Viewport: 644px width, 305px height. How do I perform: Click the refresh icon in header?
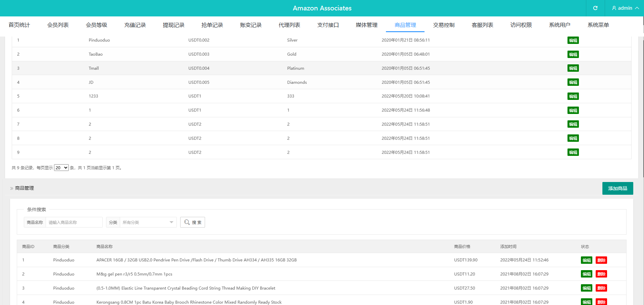[595, 8]
